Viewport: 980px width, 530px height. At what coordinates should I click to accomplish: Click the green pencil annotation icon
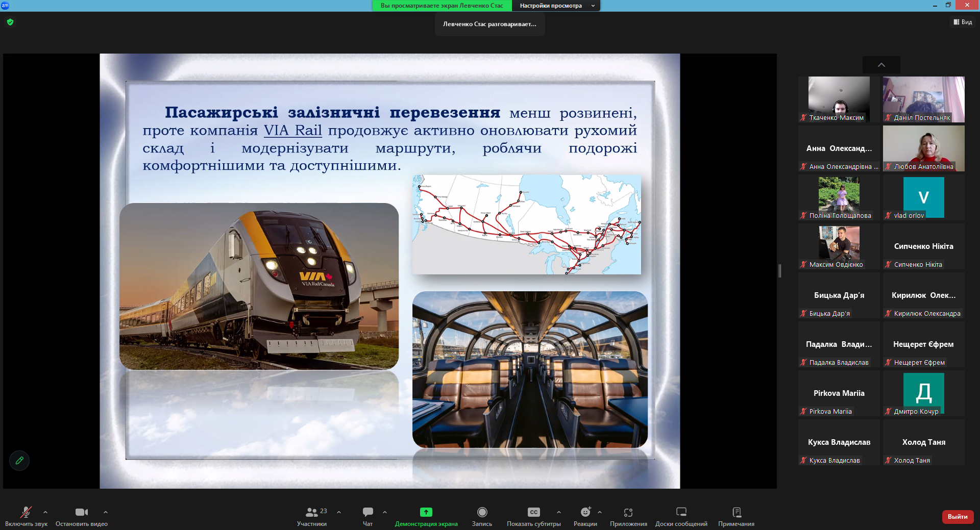coord(19,461)
